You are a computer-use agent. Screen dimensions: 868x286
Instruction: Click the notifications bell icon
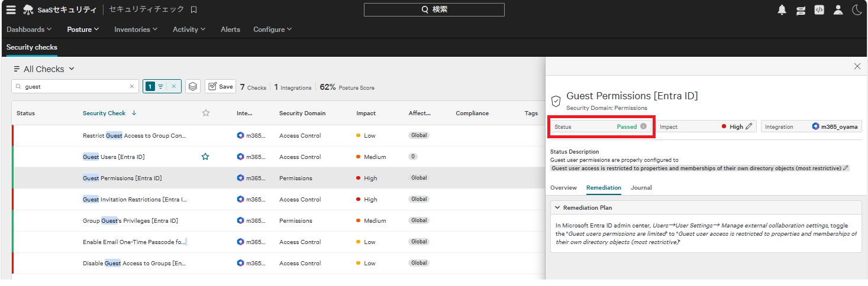tap(782, 9)
